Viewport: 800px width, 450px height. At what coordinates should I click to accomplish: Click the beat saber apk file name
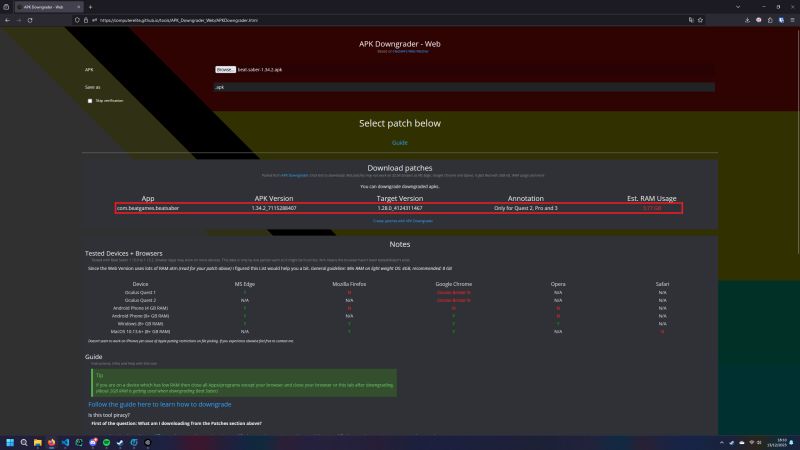click(260, 69)
